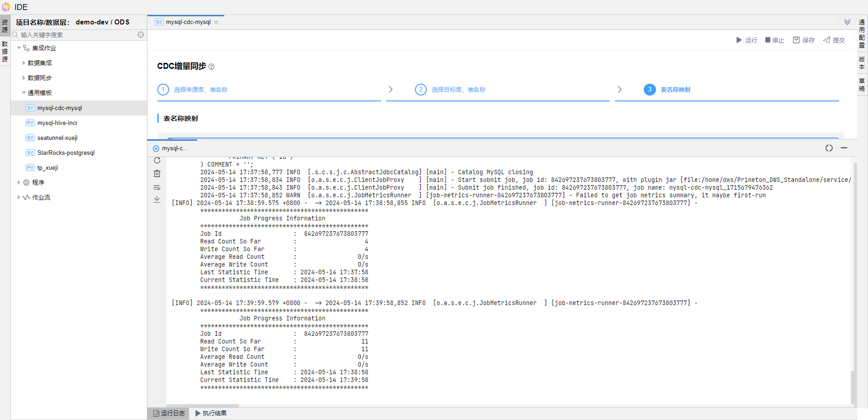Click the refresh log icon
The image size is (868, 420).
[x=157, y=161]
